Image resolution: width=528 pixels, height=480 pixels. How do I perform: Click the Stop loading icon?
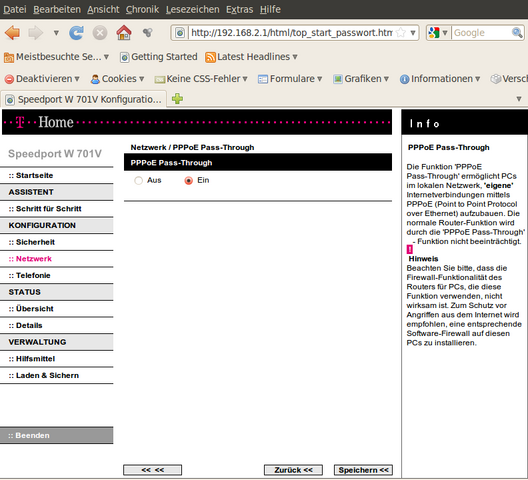click(100, 33)
